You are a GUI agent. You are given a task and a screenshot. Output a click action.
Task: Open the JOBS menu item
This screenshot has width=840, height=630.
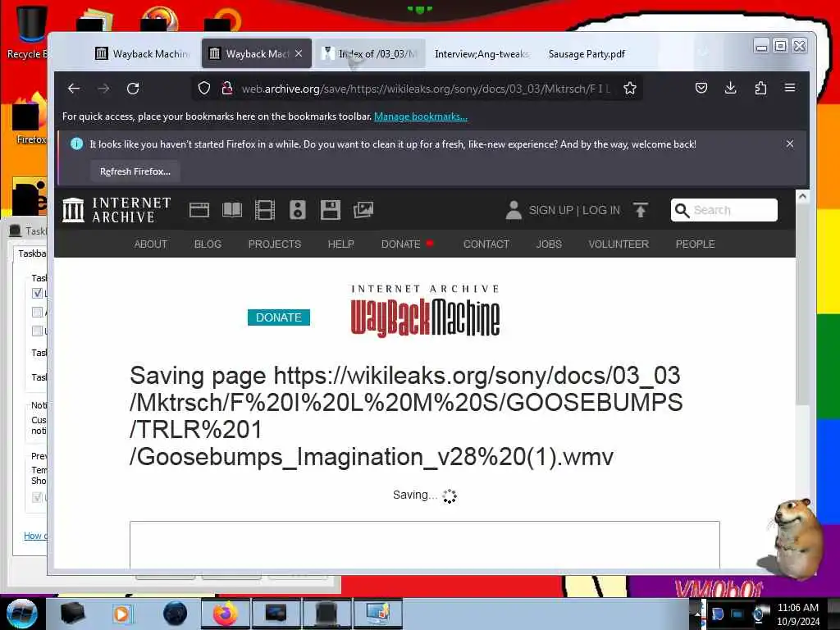(549, 244)
